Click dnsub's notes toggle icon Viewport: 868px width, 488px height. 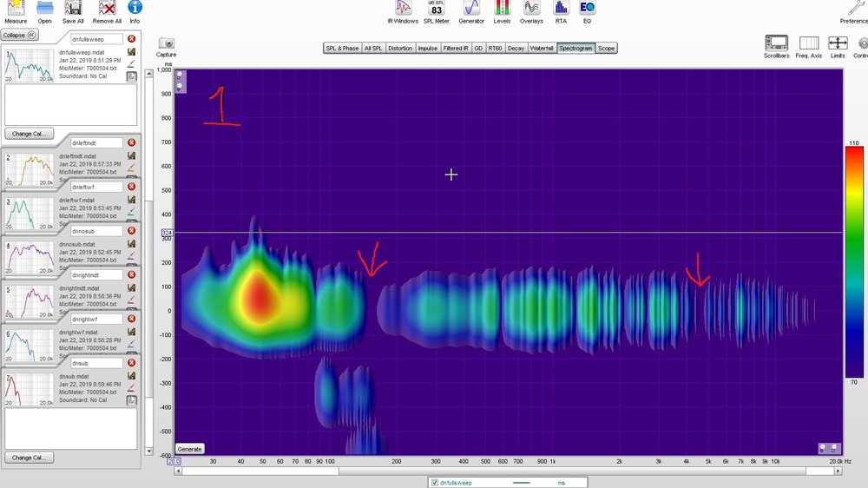131,400
